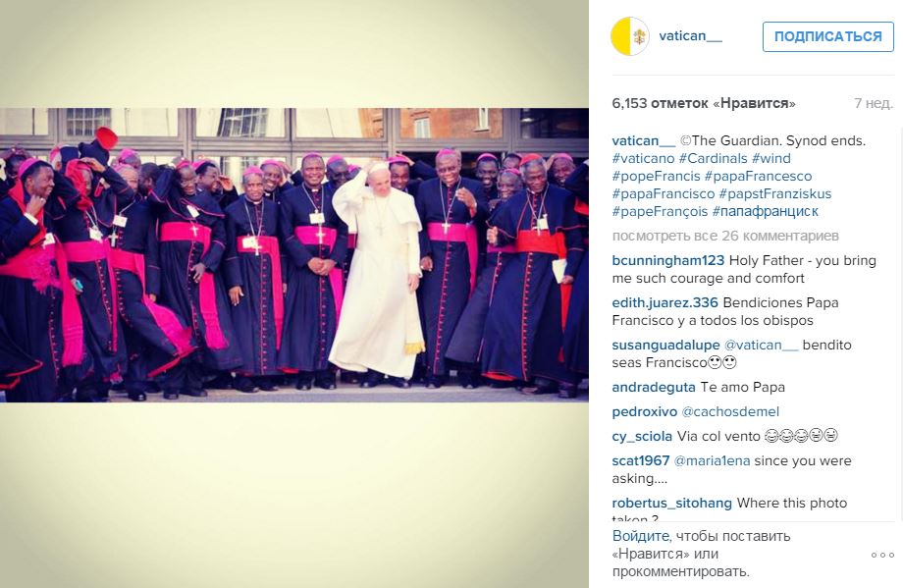Click the @cachosdemel mention

tap(730, 411)
